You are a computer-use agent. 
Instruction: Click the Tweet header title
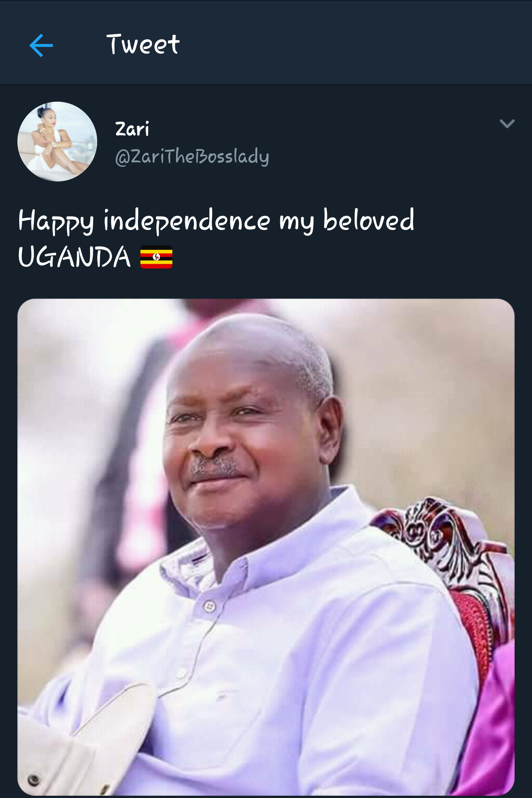143,44
